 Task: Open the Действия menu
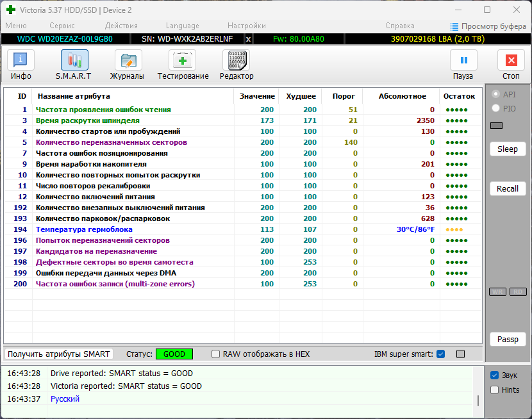pyautogui.click(x=121, y=26)
